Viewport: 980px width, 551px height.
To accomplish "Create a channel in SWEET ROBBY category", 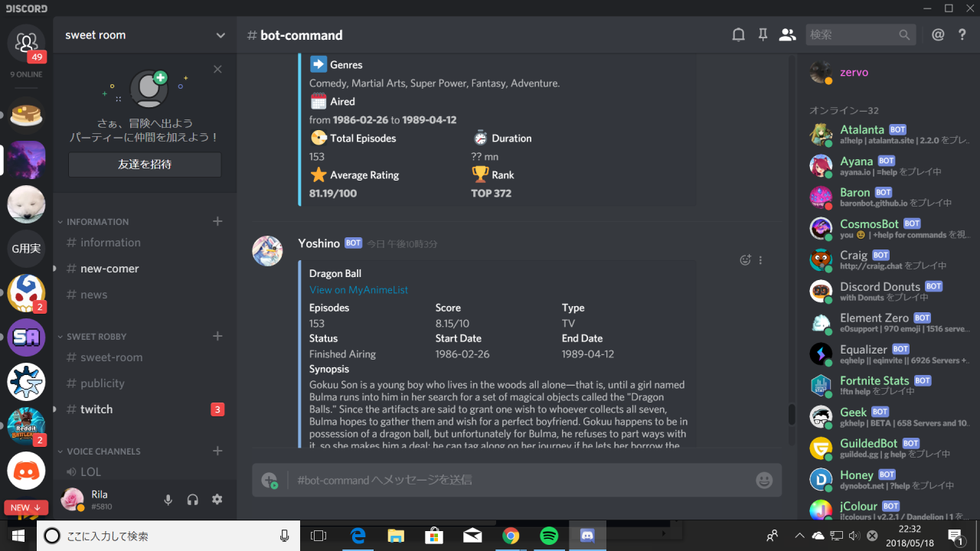I will click(217, 336).
